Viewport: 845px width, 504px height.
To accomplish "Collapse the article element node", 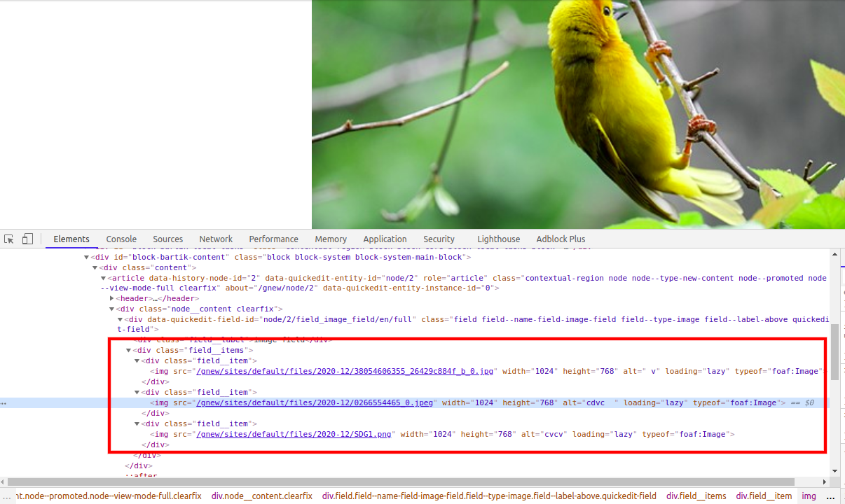I will pos(103,278).
